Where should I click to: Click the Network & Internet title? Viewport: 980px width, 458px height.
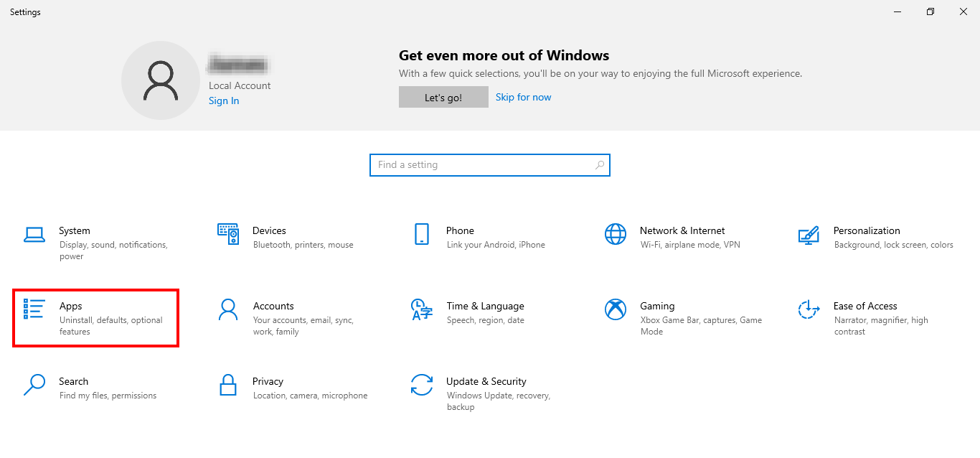point(682,230)
